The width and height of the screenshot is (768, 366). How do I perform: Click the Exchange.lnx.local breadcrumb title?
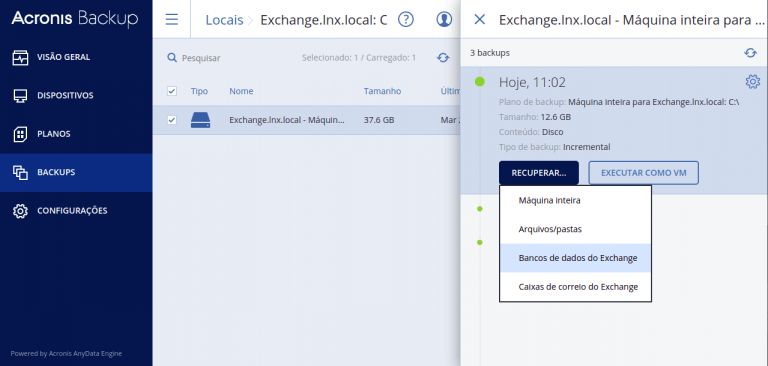pyautogui.click(x=323, y=20)
